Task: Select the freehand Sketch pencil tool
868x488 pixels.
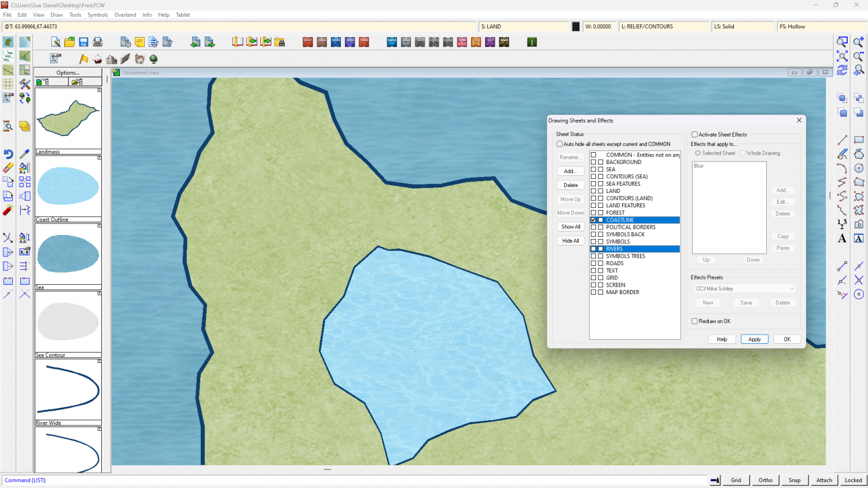Action: coord(843,154)
